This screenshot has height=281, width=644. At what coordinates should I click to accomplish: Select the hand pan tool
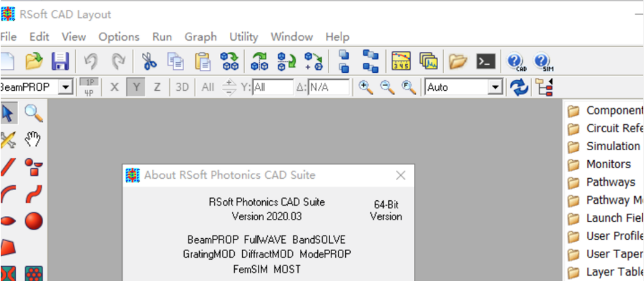pyautogui.click(x=33, y=140)
